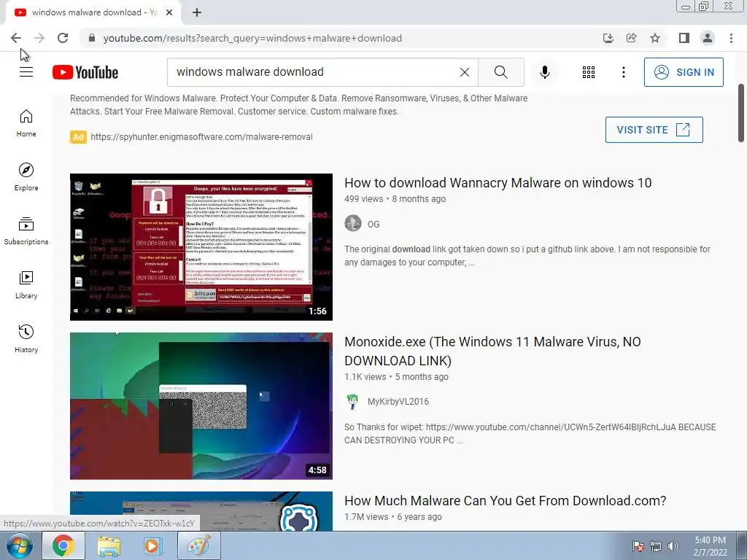747x560 pixels.
Task: Open the Paint taskbar icon
Action: pos(199,545)
